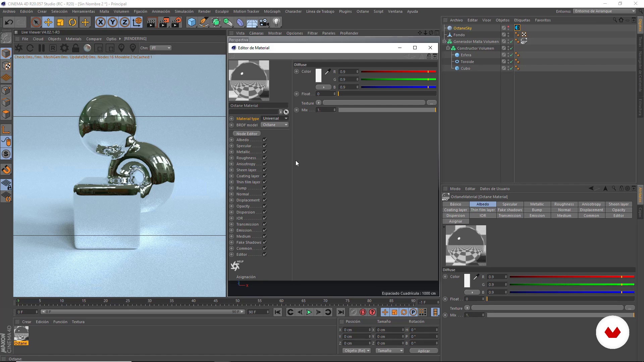Select the Toroide object
This screenshot has width=644, height=362.
(467, 62)
